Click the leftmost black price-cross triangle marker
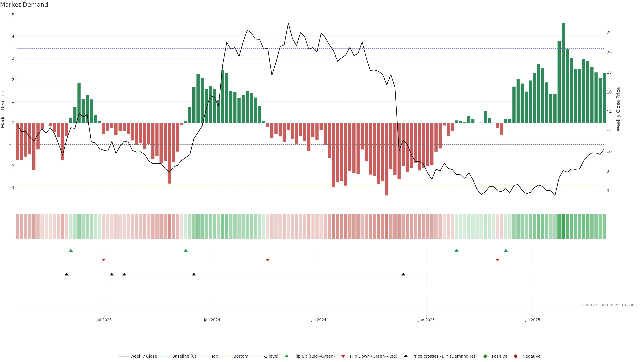Viewport: 644px width, 362px height. coord(67,274)
